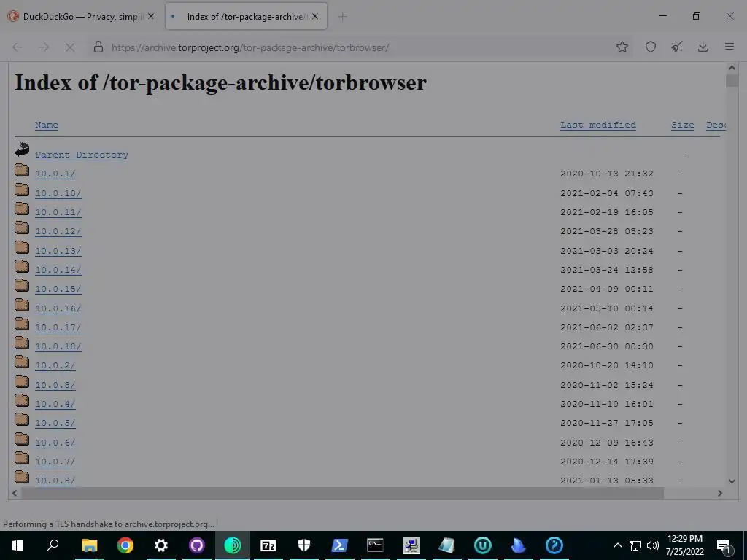Image resolution: width=747 pixels, height=560 pixels.
Task: Click the vertical scrollbar up arrow
Action: point(732,68)
